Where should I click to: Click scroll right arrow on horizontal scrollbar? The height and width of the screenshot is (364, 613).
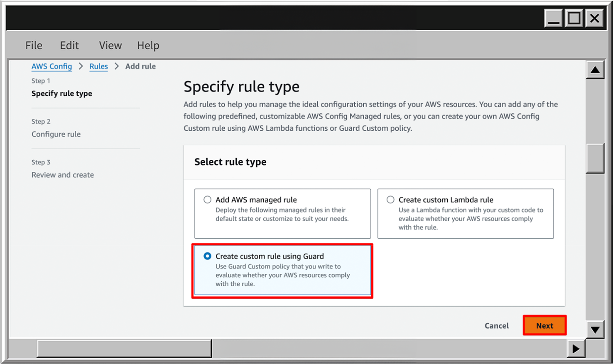tap(576, 349)
